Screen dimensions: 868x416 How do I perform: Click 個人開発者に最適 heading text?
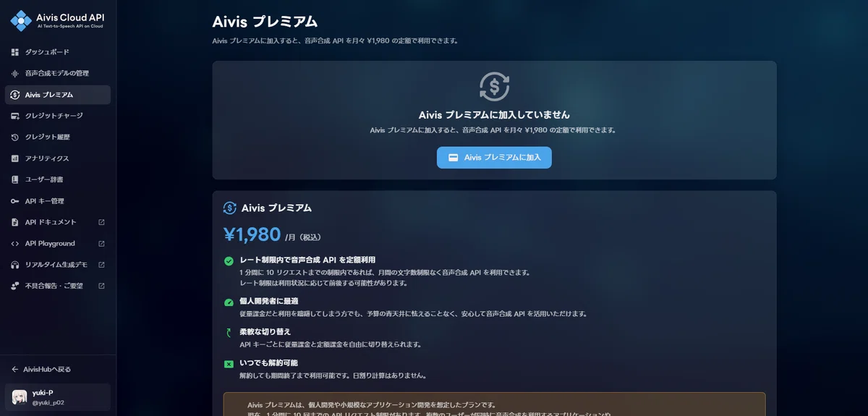pyautogui.click(x=269, y=301)
